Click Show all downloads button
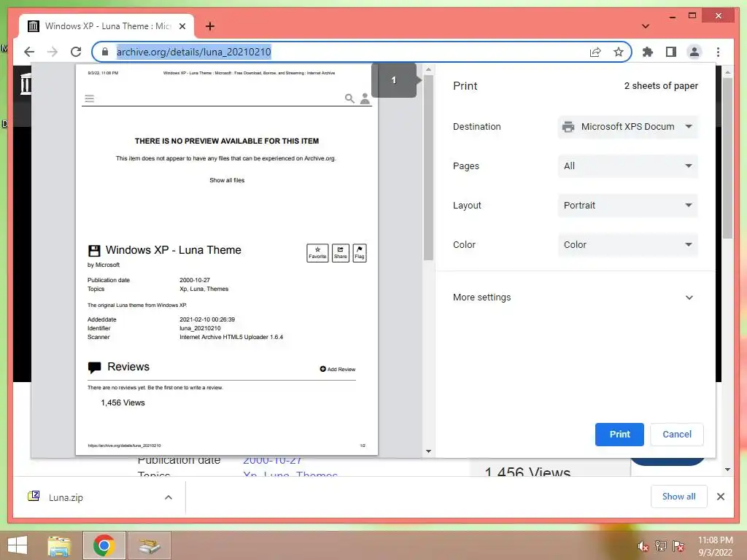The height and width of the screenshot is (560, 747). point(678,497)
